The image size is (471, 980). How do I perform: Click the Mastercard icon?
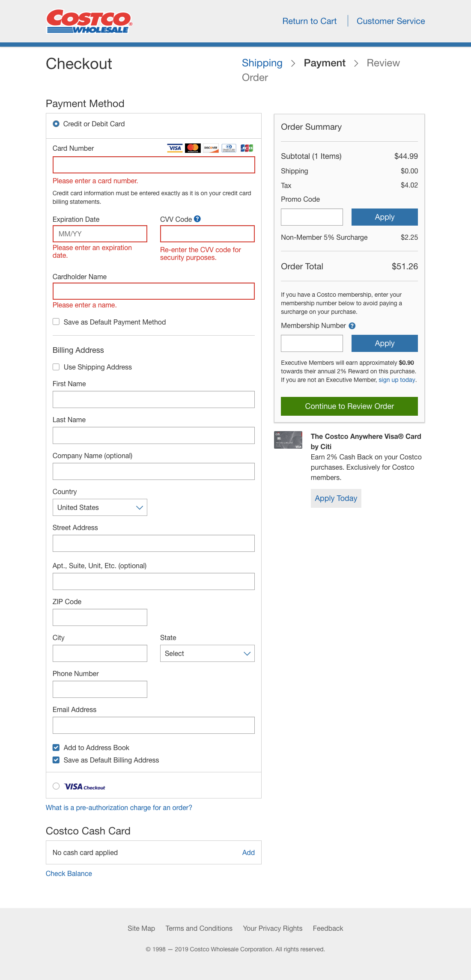192,148
